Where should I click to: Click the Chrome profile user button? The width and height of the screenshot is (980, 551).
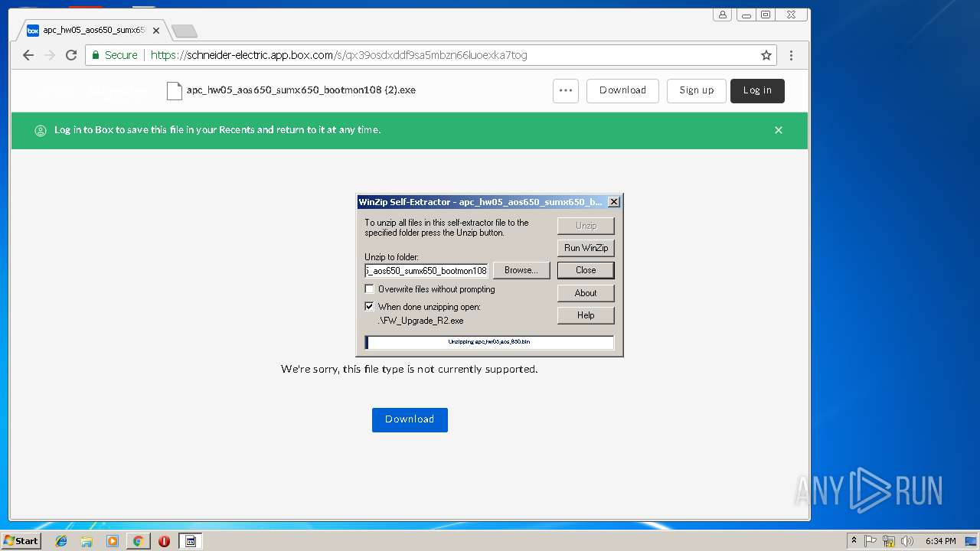pos(722,15)
